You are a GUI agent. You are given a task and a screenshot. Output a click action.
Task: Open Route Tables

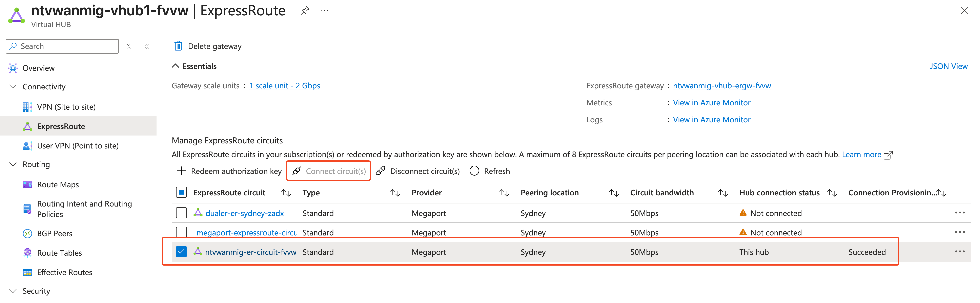click(59, 253)
